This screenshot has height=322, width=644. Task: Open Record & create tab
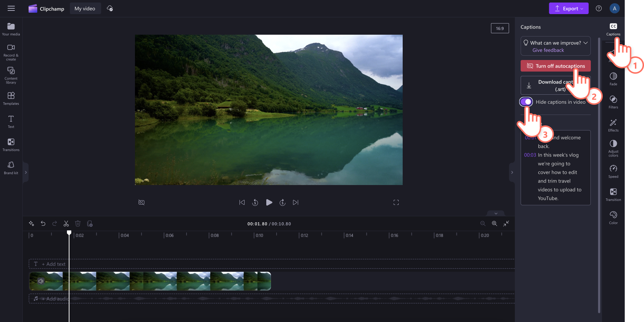pos(11,52)
